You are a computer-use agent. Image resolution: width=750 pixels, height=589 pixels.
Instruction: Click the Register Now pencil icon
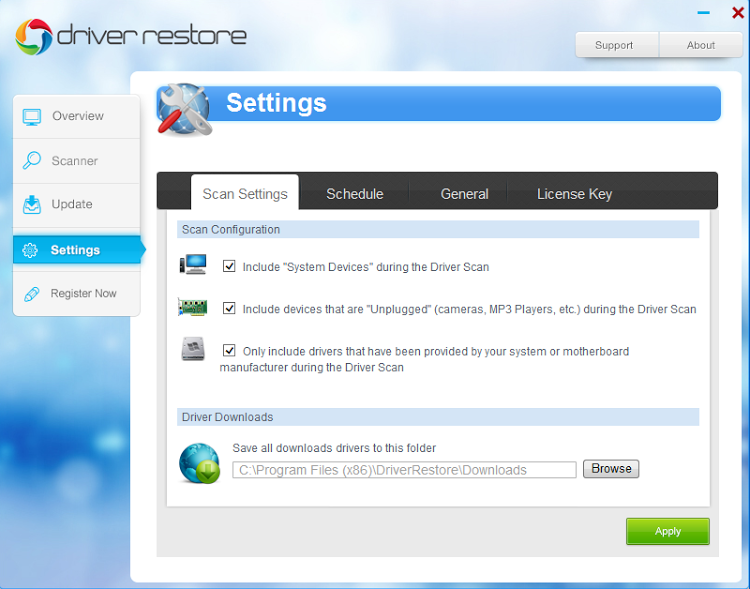[x=32, y=294]
